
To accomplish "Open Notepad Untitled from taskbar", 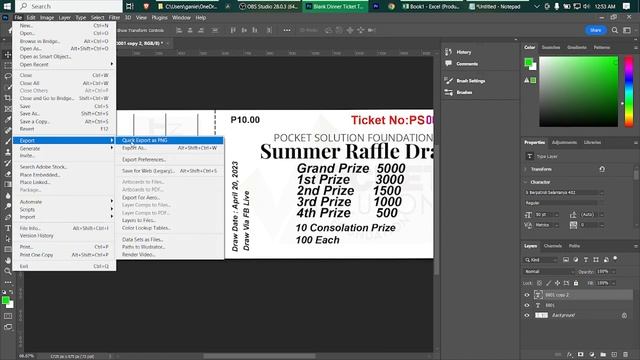I will click(494, 6).
